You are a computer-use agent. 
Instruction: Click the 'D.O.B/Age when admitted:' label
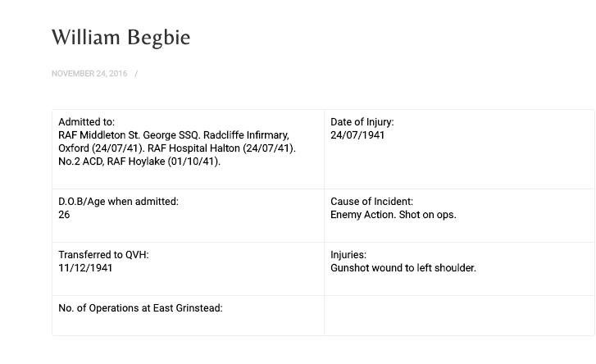coord(118,202)
